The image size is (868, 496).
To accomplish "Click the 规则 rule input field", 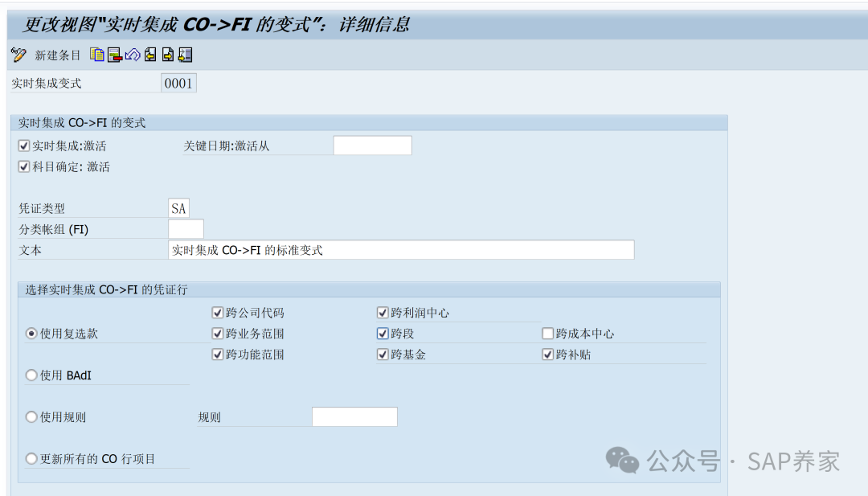I will 355,417.
